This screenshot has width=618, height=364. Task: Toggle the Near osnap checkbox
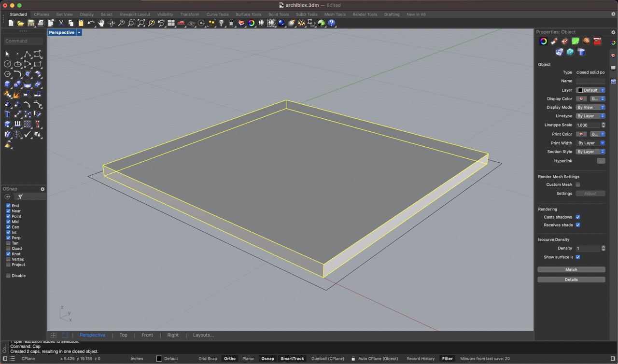[x=8, y=211]
